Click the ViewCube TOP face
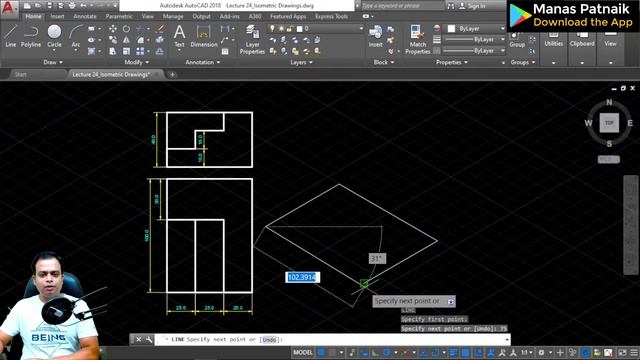Viewport: 640px width, 360px height. 609,123
